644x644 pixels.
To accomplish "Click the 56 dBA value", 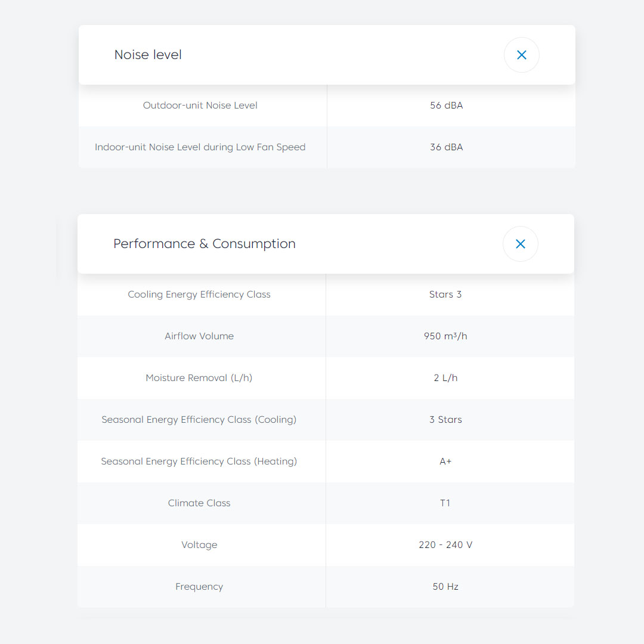I will pos(446,106).
